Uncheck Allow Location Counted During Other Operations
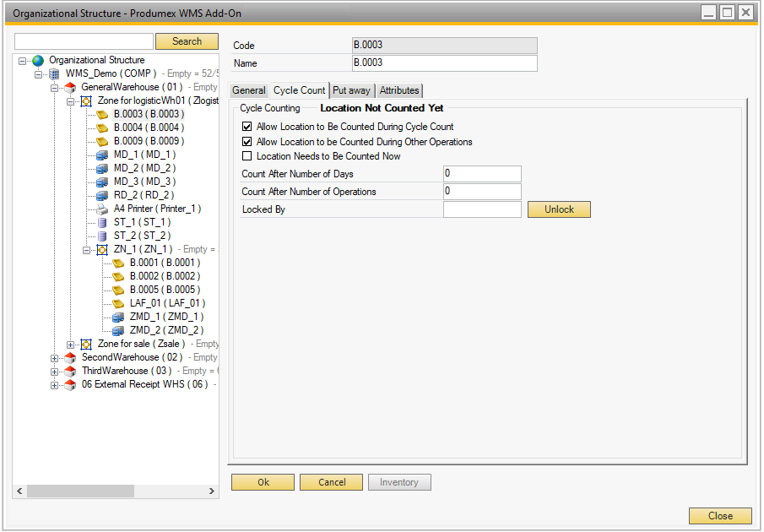 (247, 142)
